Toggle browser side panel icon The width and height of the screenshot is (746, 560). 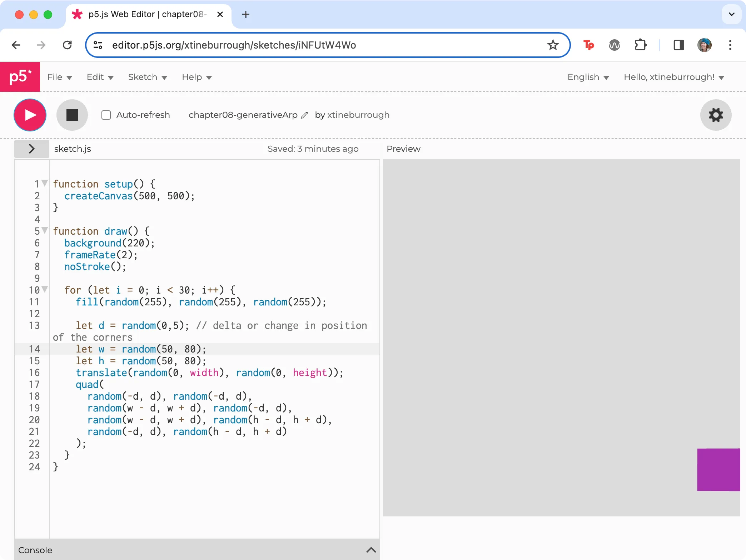pyautogui.click(x=678, y=45)
